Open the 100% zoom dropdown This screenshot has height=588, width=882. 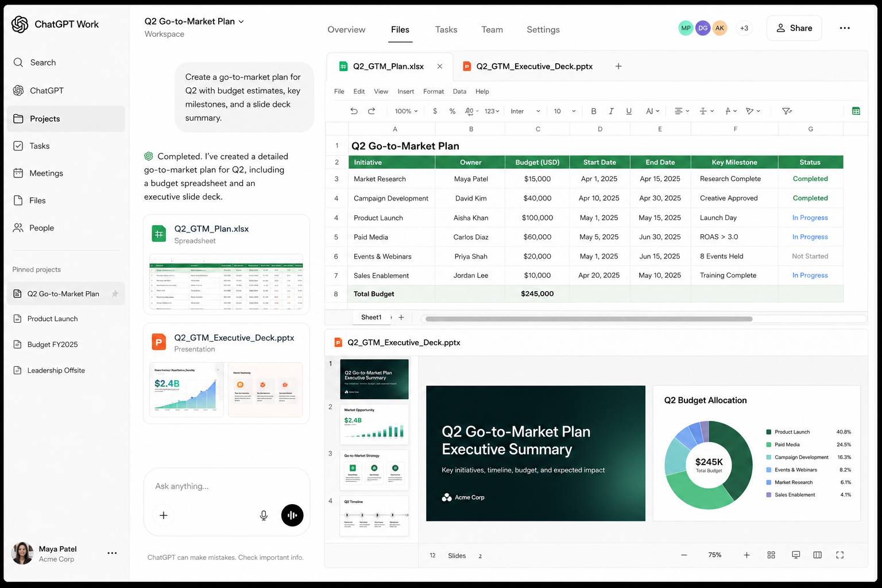[x=406, y=111]
